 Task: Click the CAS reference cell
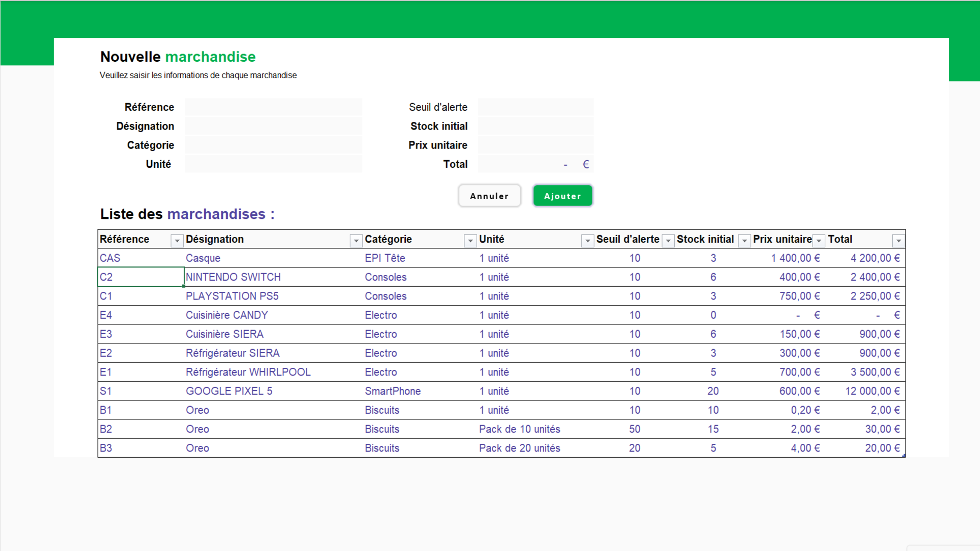point(110,258)
